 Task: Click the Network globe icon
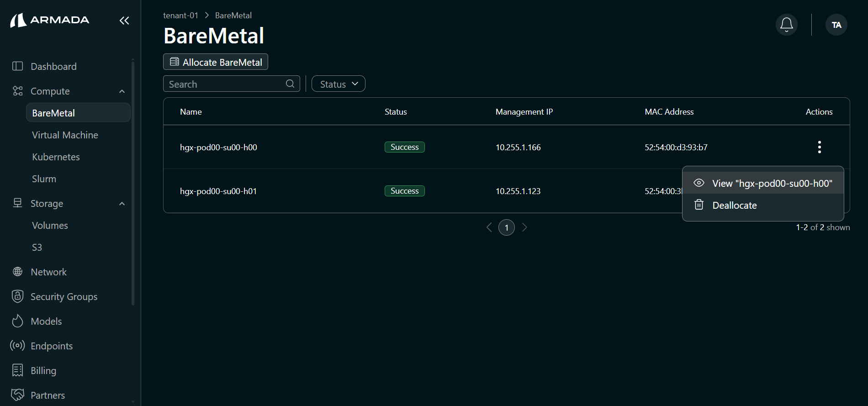pyautogui.click(x=17, y=272)
